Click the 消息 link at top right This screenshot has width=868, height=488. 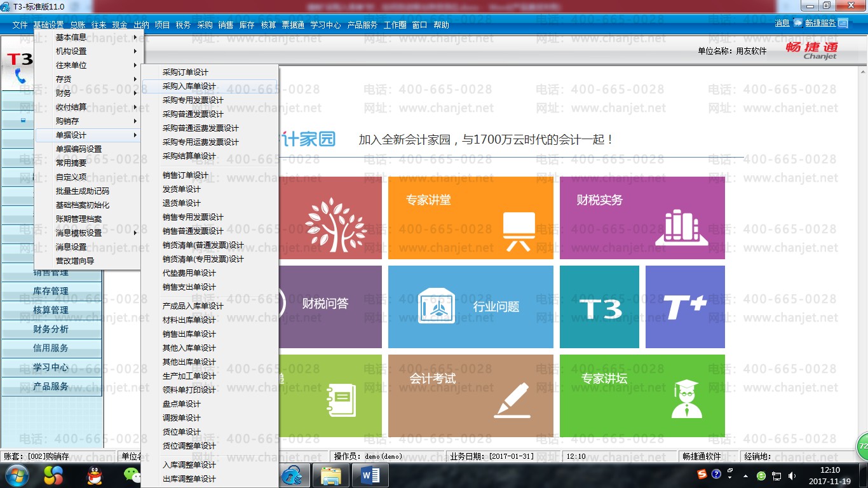[x=782, y=24]
